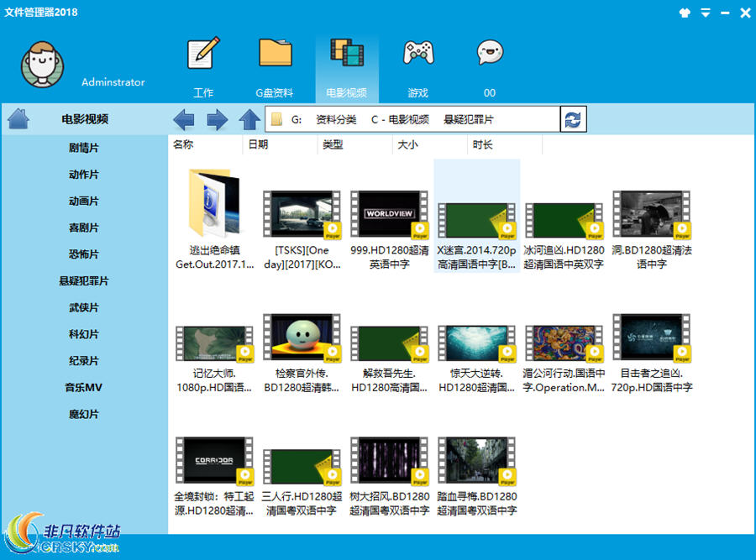Select the 检察官外传 BD1280 video
This screenshot has height=560, width=756.
(x=302, y=353)
